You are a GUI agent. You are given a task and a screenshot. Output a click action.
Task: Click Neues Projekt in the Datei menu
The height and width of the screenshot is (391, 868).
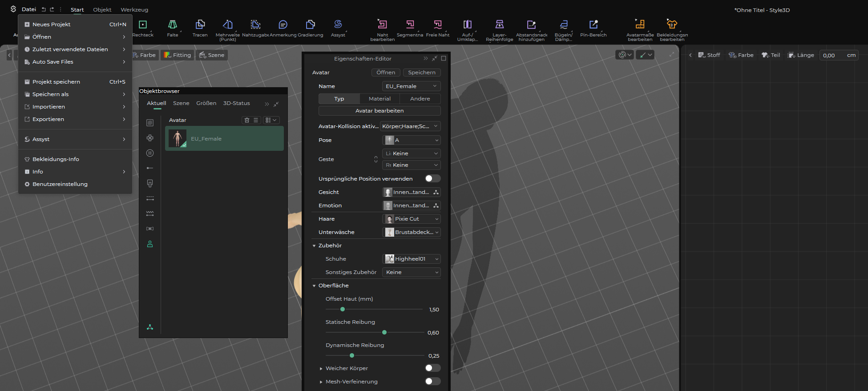[x=75, y=24]
